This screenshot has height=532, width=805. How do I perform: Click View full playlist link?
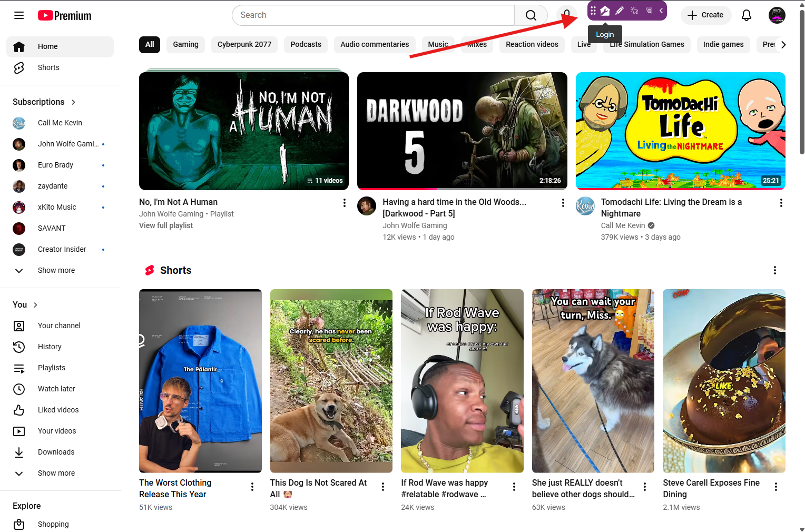(x=166, y=225)
